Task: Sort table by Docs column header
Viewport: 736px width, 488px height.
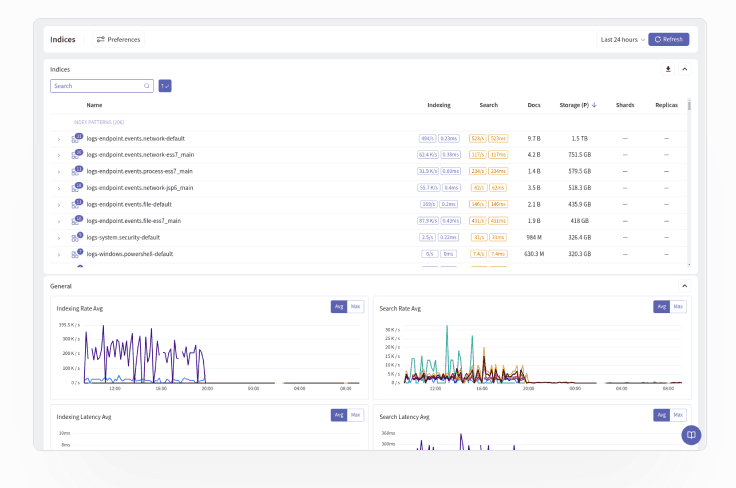Action: [534, 105]
